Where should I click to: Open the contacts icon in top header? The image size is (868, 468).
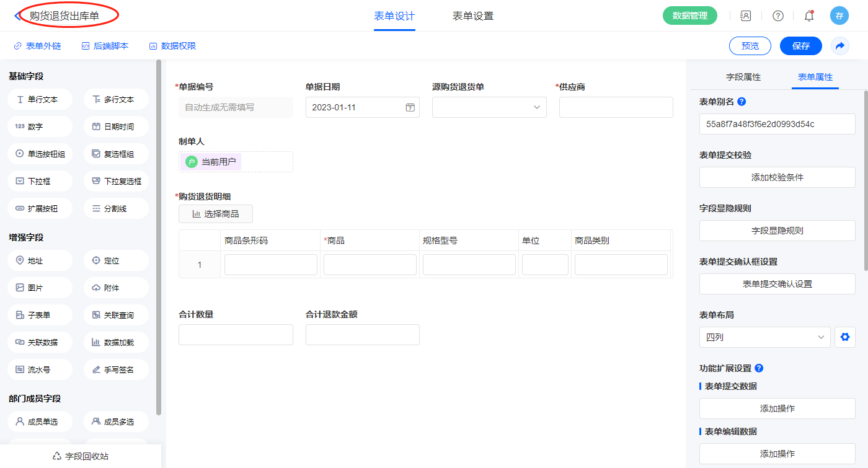(x=746, y=16)
